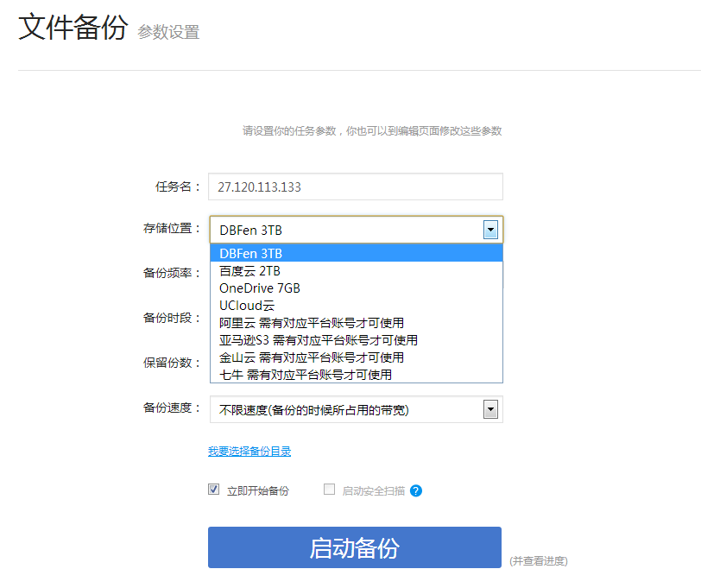The width and height of the screenshot is (701, 588).
Task: Click the 备份速度 dropdown arrow button
Action: [490, 409]
